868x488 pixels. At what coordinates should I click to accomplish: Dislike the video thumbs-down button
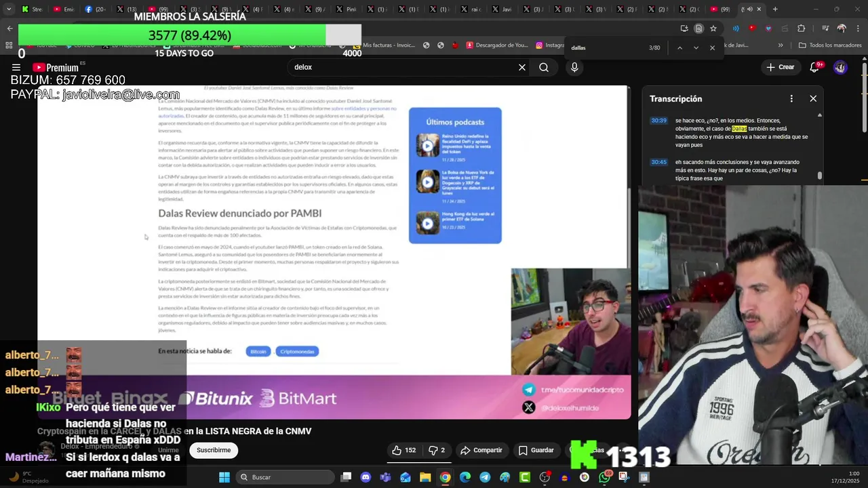coord(437,450)
